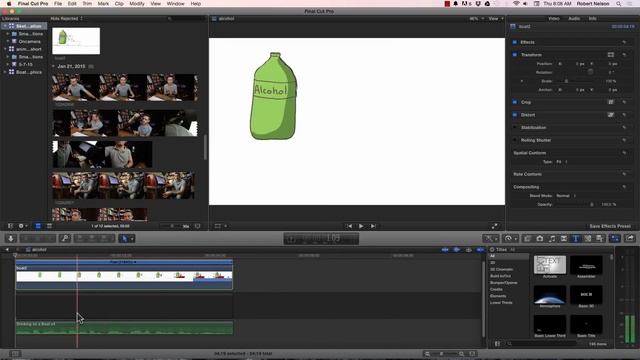
Task: Toggle timeline skimming button
Action: [445, 249]
